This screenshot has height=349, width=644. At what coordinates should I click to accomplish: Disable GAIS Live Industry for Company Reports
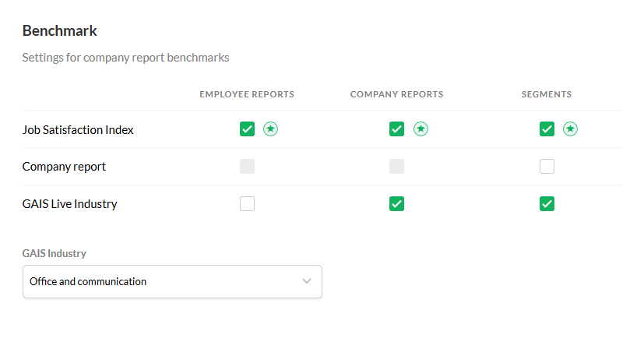396,204
